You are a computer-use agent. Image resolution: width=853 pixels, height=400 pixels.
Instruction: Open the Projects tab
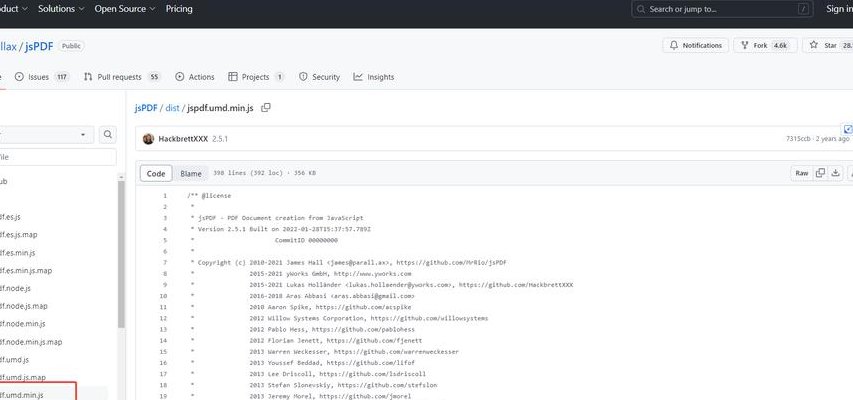pyautogui.click(x=256, y=77)
